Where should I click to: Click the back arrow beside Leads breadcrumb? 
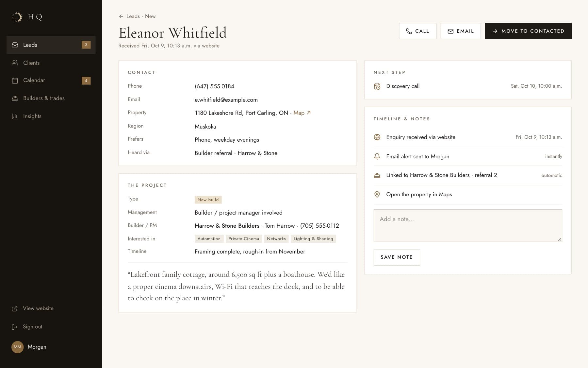(121, 16)
